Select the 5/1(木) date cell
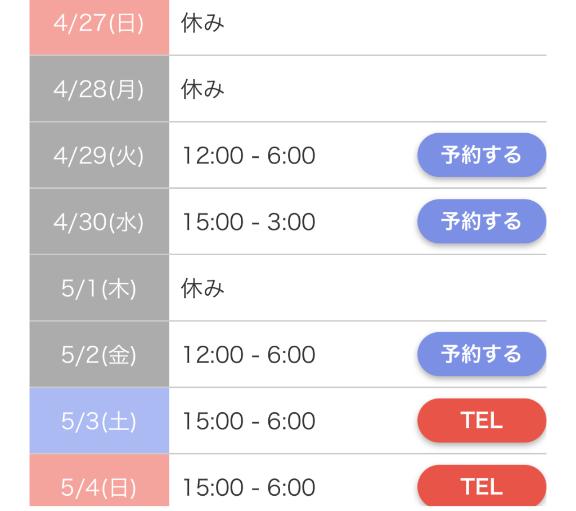Screen dimensions: 576x511 point(99,288)
